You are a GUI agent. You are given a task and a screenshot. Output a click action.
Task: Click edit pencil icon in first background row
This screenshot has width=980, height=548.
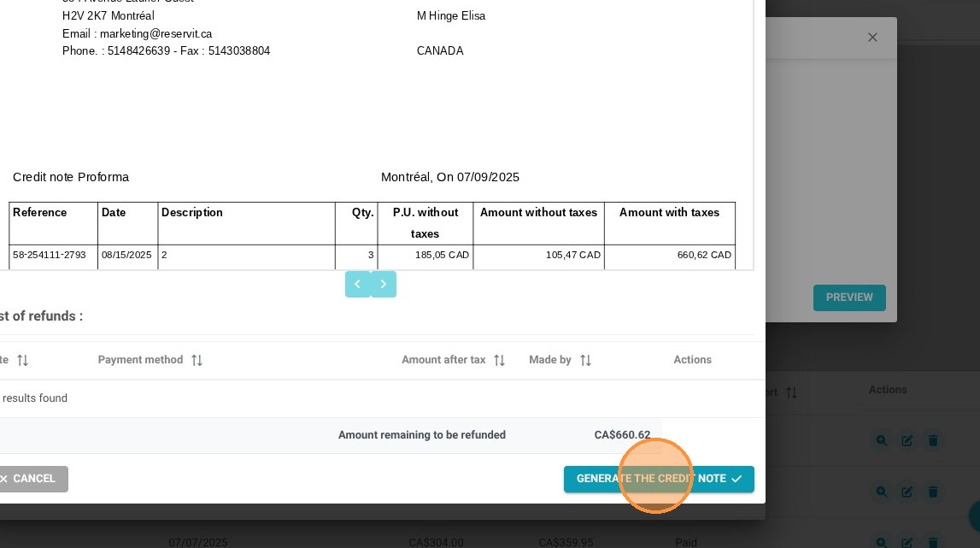tap(907, 440)
